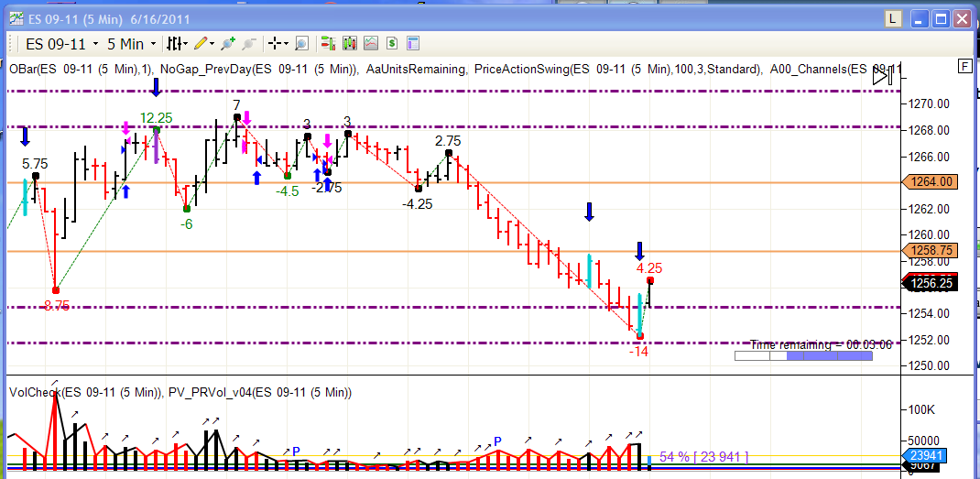The width and height of the screenshot is (980, 479).
Task: Select the pencil drawing tools icon
Action: [201, 44]
